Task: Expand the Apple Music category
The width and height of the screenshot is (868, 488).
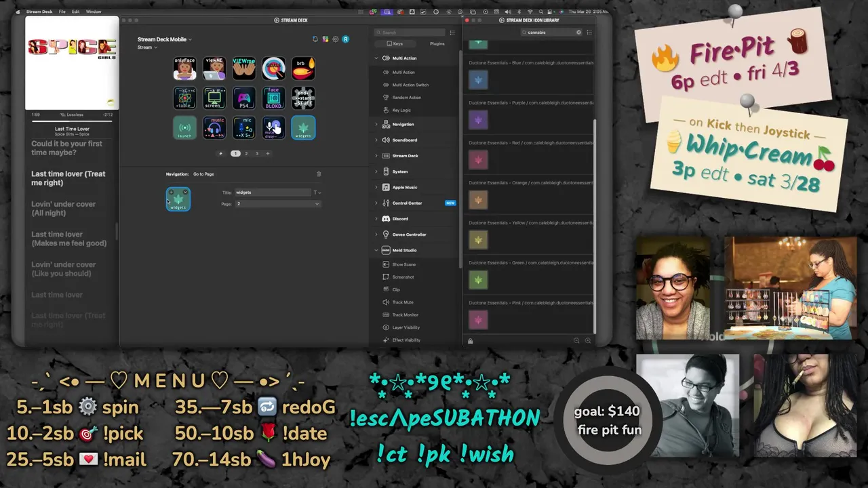Action: pyautogui.click(x=376, y=187)
